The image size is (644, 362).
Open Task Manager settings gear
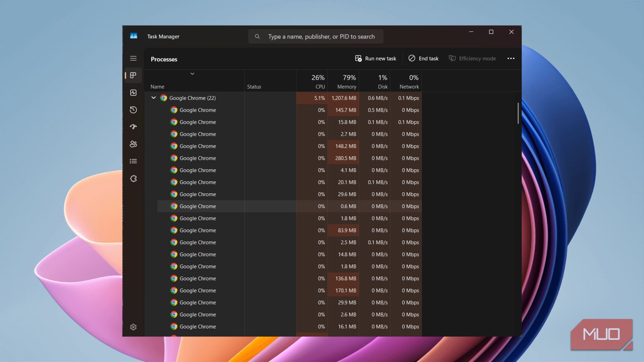[133, 327]
